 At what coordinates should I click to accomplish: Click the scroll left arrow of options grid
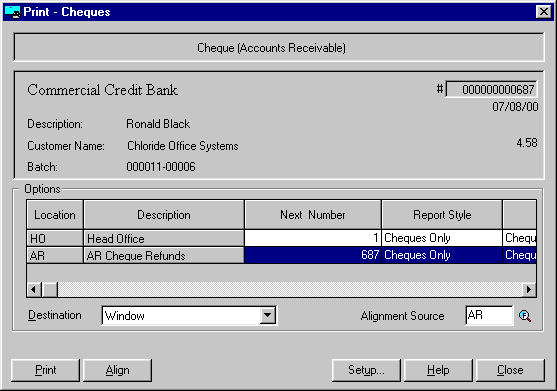click(x=34, y=289)
